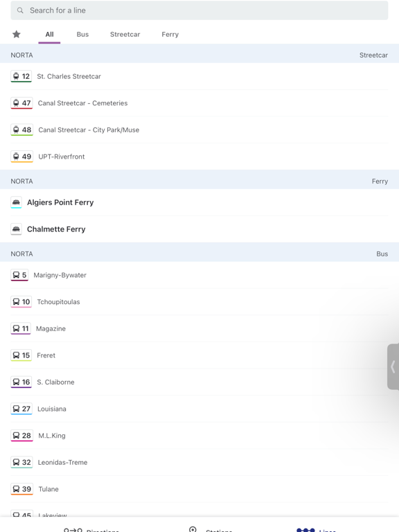Click the search magnifier icon
This screenshot has height=532, width=399.
tap(20, 10)
